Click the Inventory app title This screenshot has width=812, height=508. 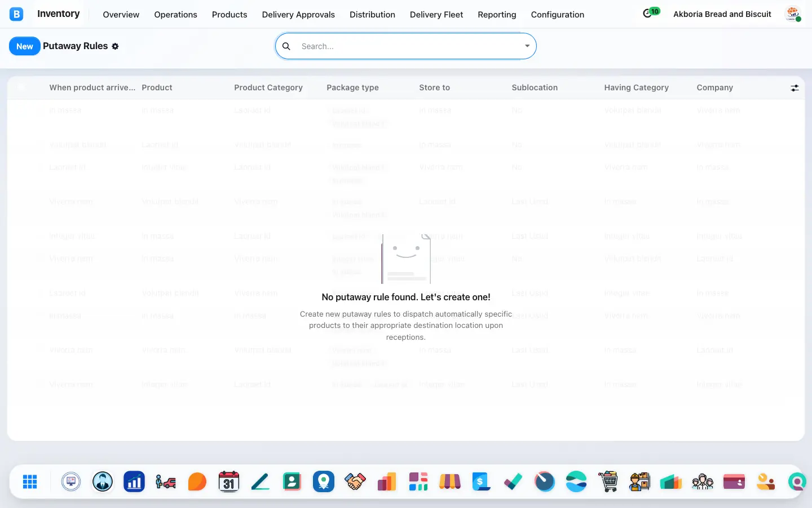pos(59,14)
